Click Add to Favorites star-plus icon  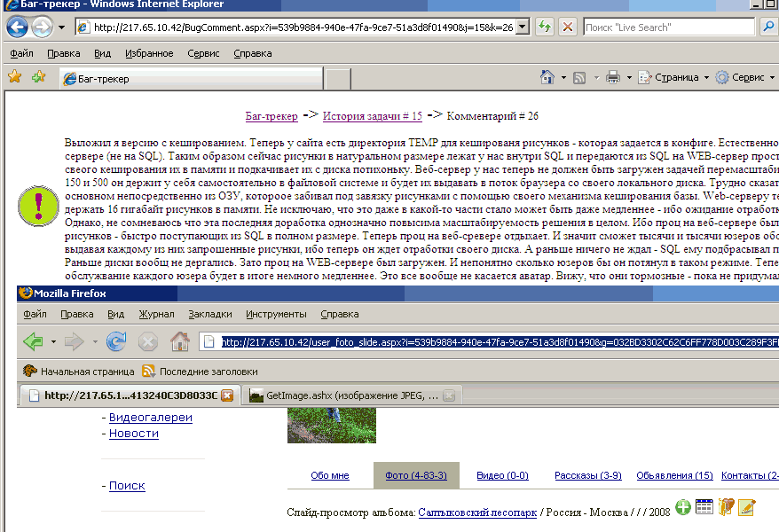[38, 77]
